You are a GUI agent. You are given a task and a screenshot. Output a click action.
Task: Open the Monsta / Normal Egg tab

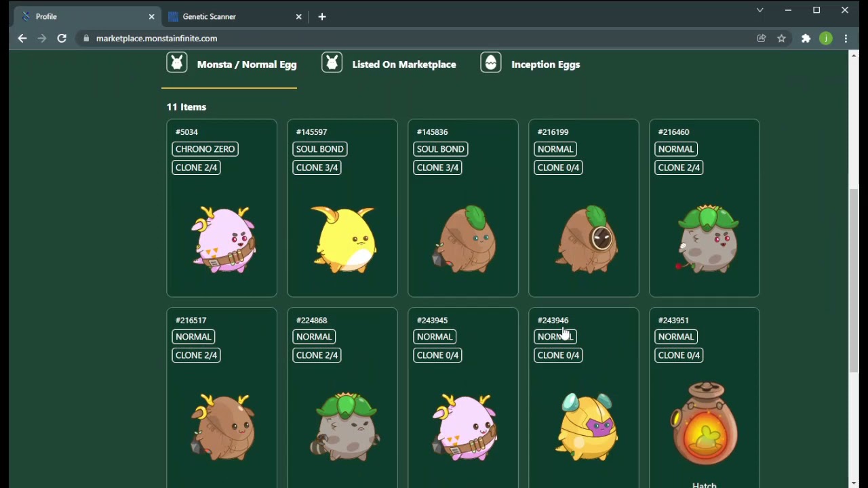(232, 64)
